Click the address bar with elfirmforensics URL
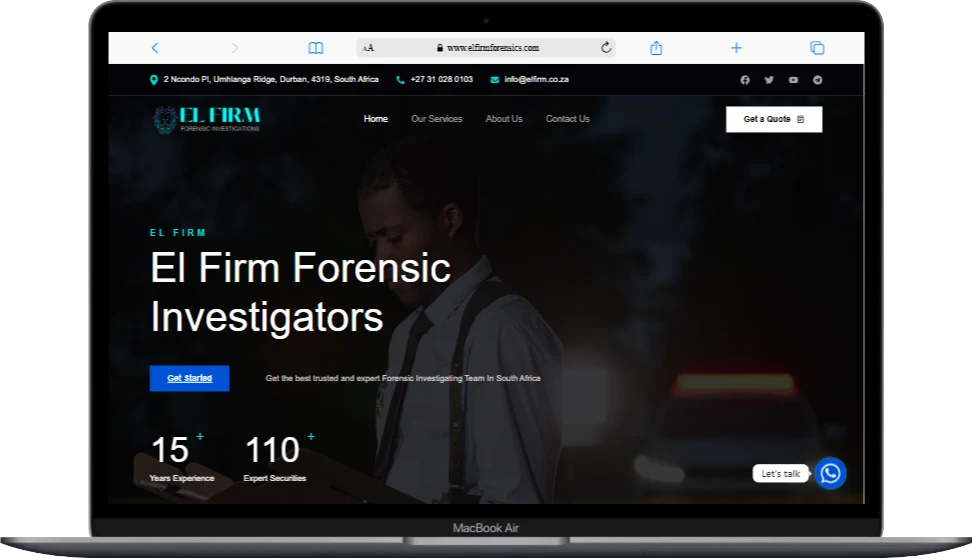The image size is (972, 558). click(x=486, y=48)
